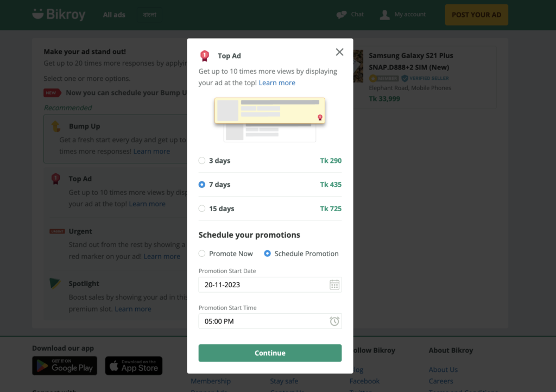
Task: Open the clock icon for start time
Action: coord(334,321)
